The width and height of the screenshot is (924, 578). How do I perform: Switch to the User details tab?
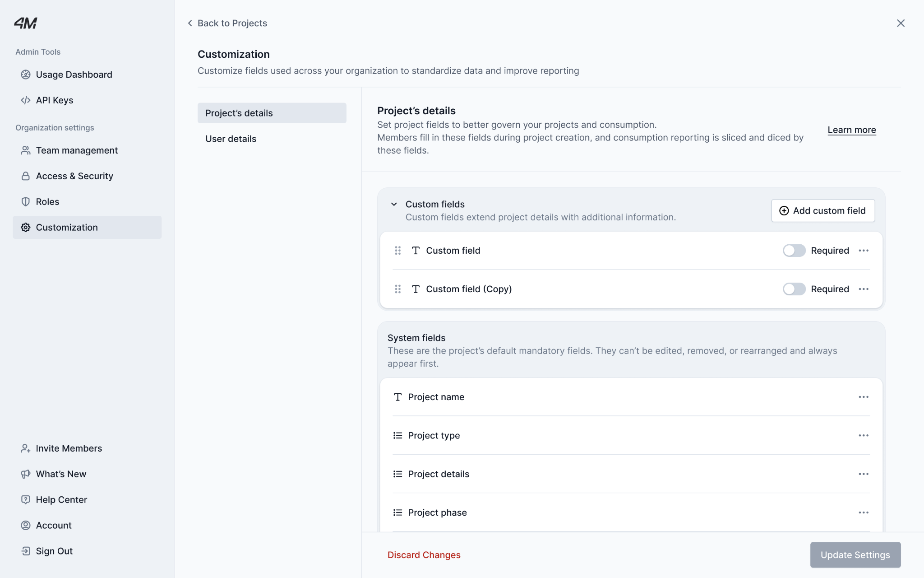[x=231, y=139]
